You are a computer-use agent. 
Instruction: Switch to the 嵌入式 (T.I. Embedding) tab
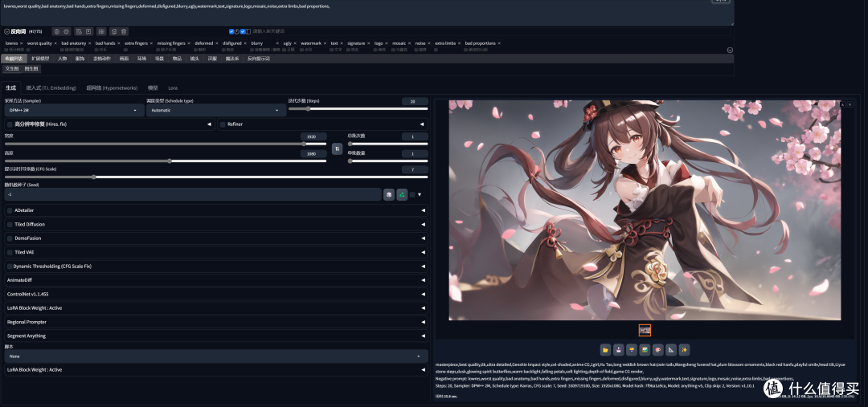pyautogui.click(x=51, y=88)
